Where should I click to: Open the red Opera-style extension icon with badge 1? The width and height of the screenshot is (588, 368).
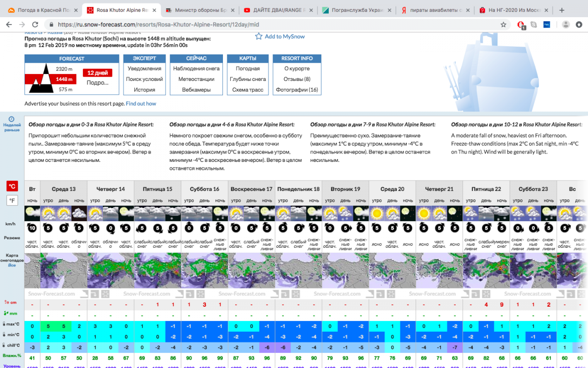pyautogui.click(x=521, y=25)
